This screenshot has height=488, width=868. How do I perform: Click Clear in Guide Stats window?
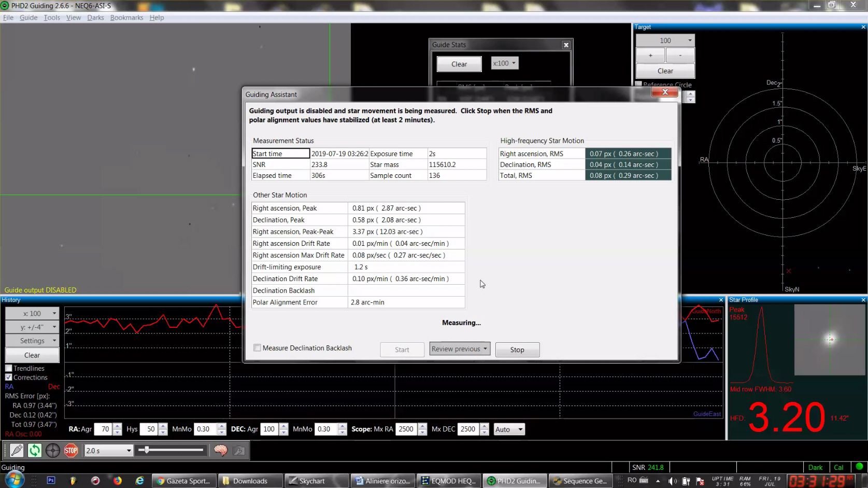(459, 64)
